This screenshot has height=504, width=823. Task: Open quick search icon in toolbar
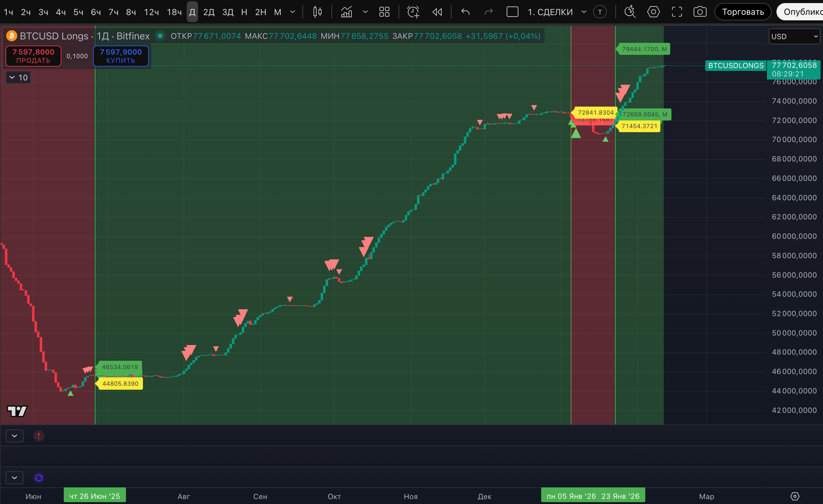[630, 12]
